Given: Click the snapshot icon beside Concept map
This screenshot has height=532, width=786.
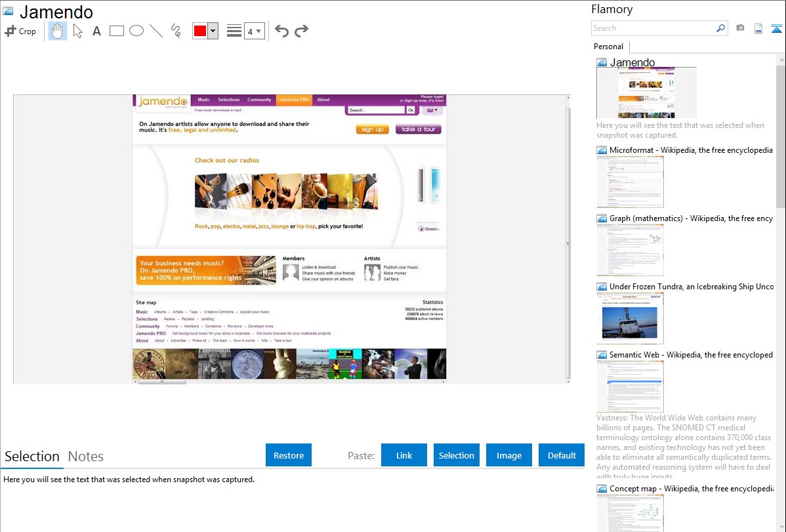Looking at the screenshot, I should tap(602, 488).
